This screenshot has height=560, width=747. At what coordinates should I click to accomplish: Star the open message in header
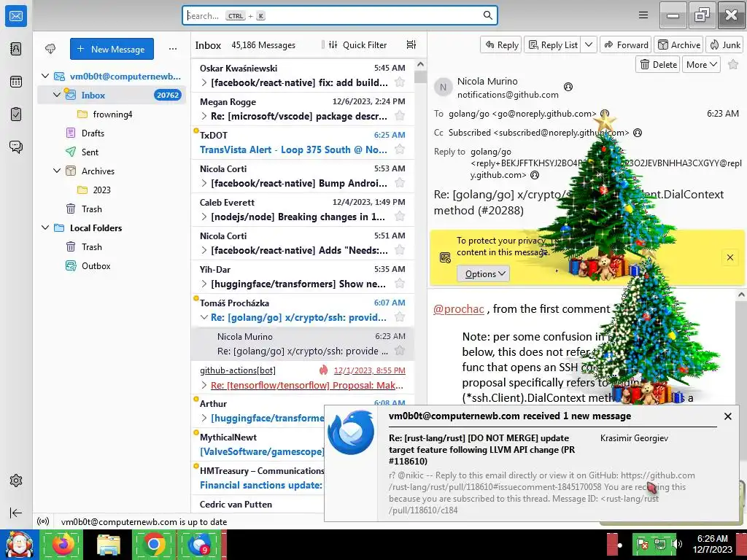(733, 64)
